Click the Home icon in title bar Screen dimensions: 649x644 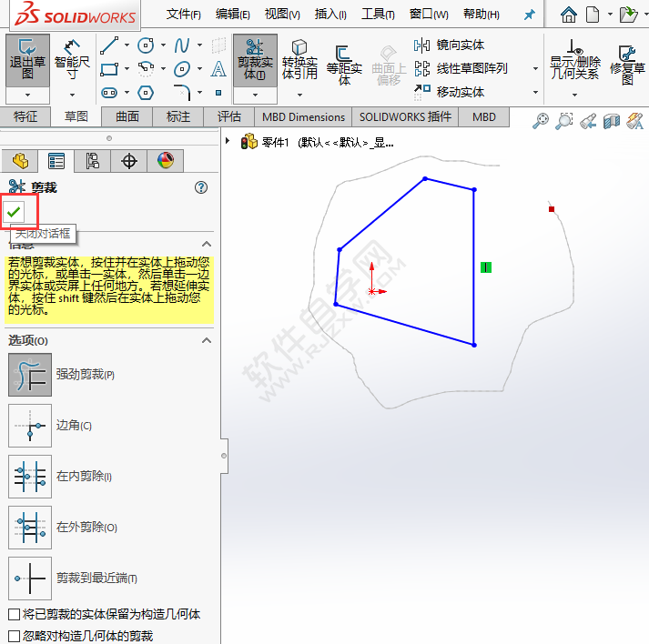[568, 15]
